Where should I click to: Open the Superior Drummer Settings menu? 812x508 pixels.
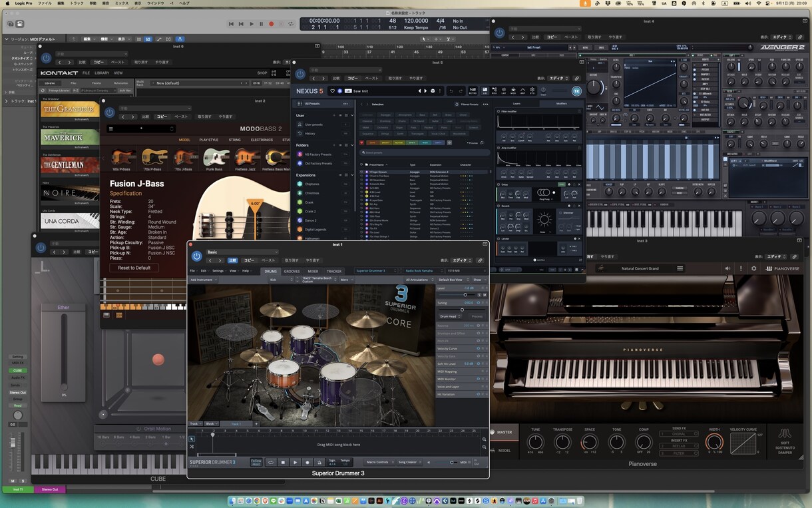219,271
